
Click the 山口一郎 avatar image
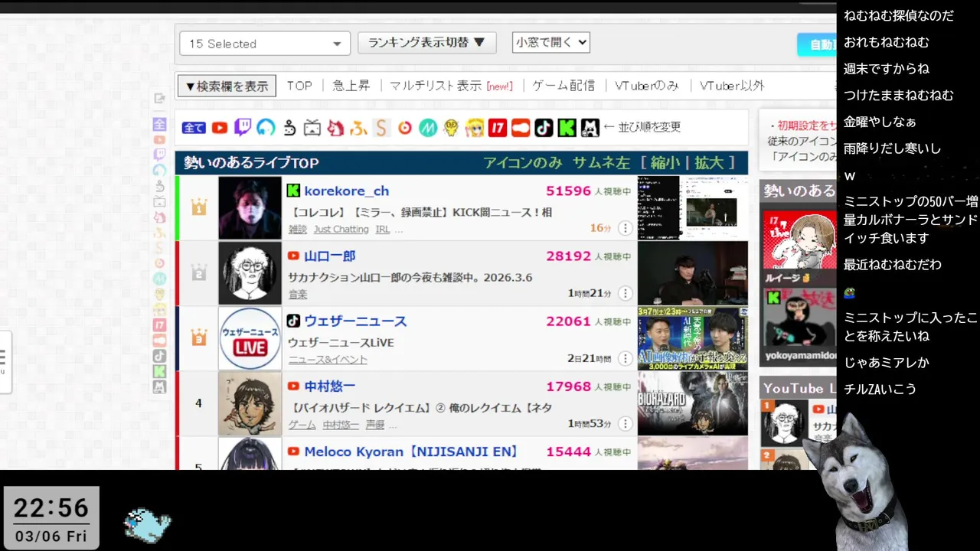[250, 273]
